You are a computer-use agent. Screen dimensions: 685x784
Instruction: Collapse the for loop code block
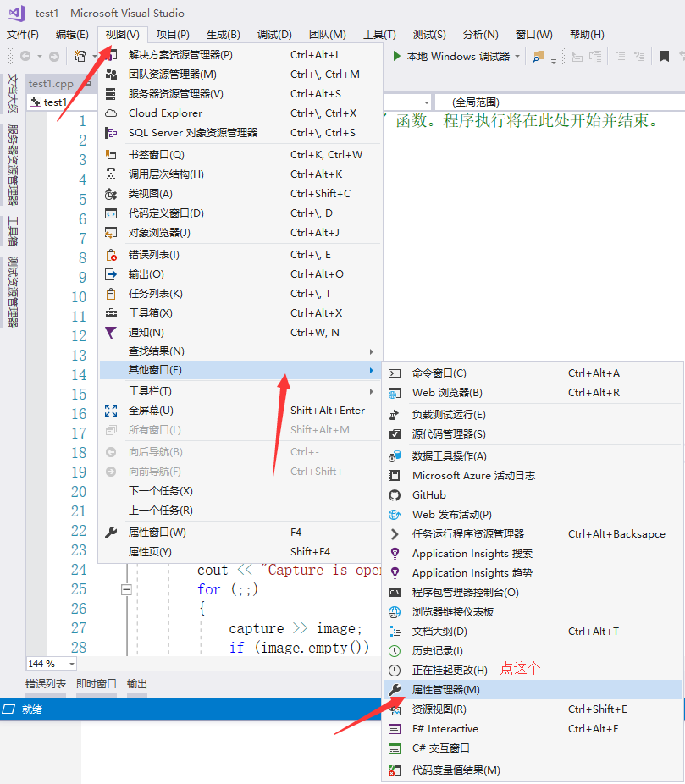click(x=126, y=590)
